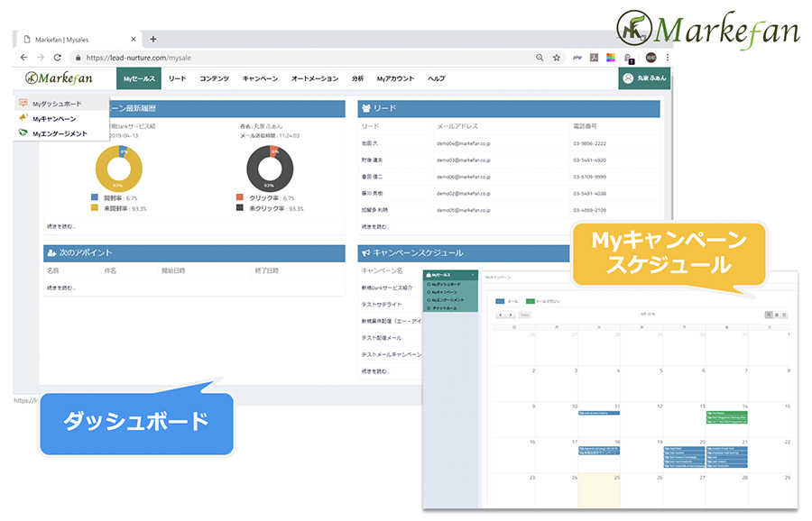This screenshot has height=521, width=812.
Task: Select Myダッシュボード from the dropdown
Action: (61, 104)
